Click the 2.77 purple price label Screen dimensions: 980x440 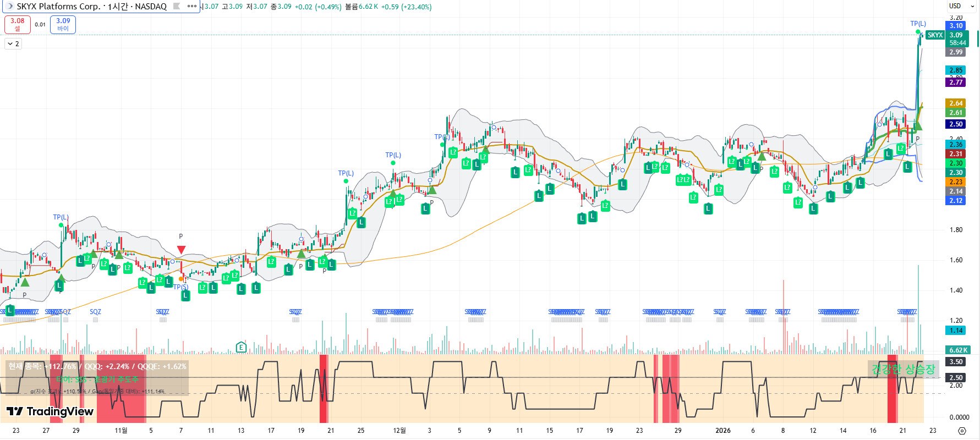click(x=956, y=82)
